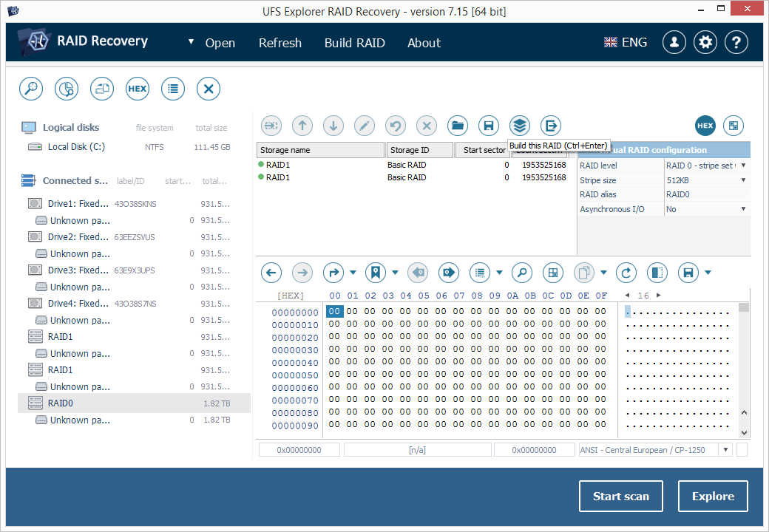Change language via ENG selector
The height and width of the screenshot is (532, 769).
point(626,43)
